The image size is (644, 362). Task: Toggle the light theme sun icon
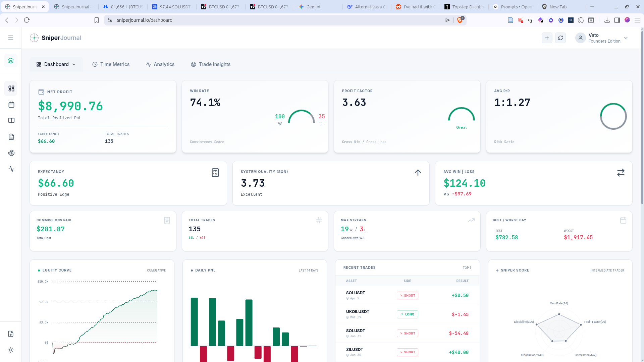[11, 350]
